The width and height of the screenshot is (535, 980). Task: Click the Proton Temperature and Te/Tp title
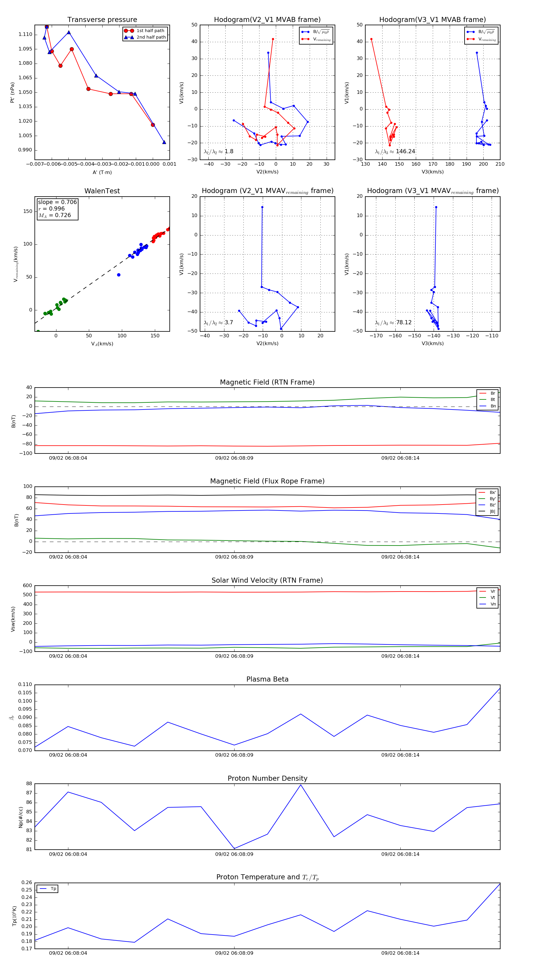(x=267, y=877)
